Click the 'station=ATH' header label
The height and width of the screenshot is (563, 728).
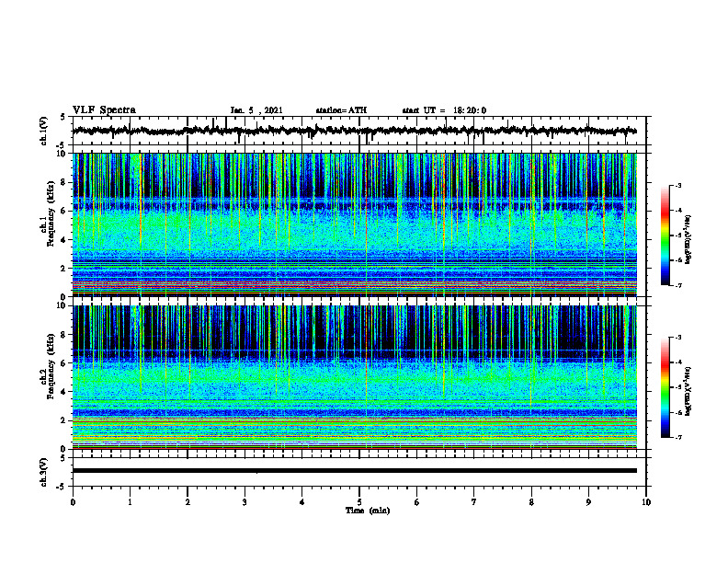click(341, 110)
